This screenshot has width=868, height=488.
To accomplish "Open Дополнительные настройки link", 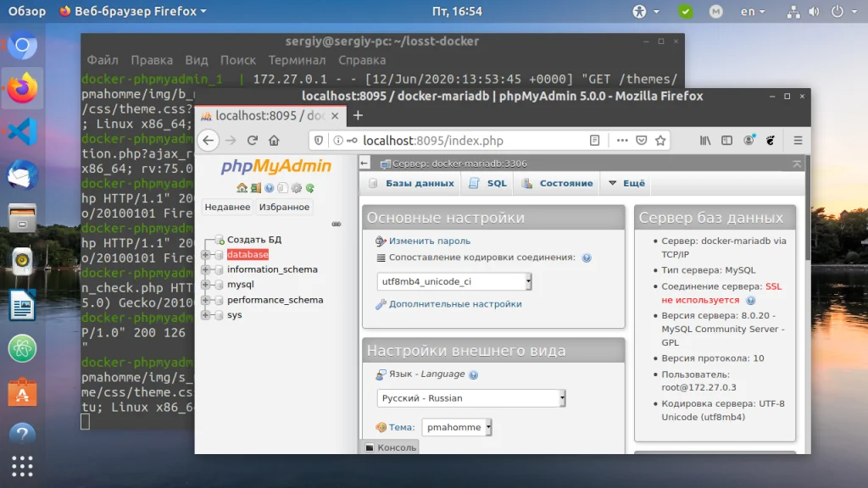I will point(455,304).
